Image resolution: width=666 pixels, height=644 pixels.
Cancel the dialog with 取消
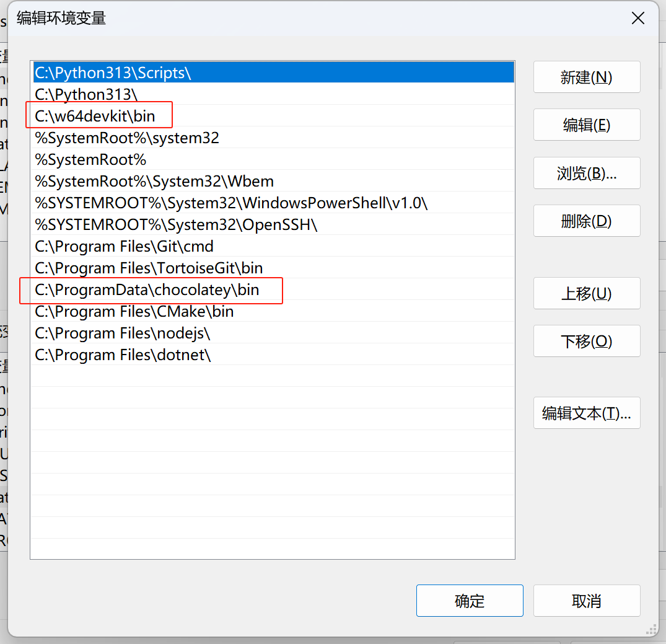pos(585,600)
